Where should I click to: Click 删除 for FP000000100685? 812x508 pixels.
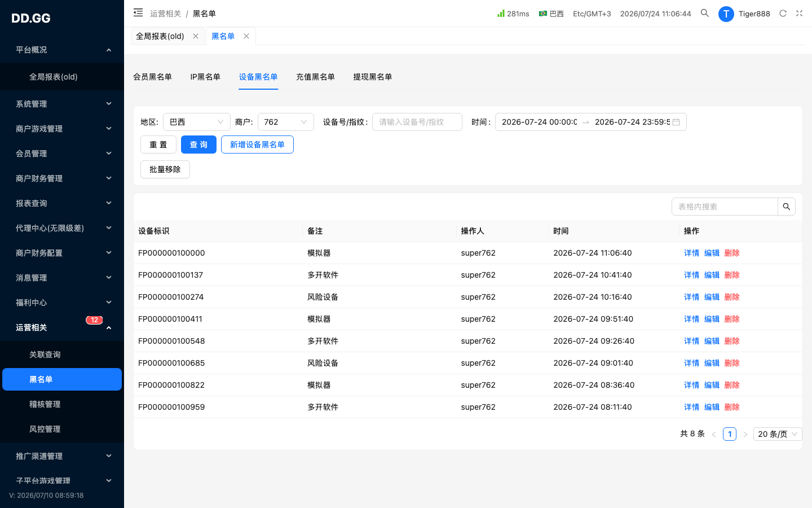[x=732, y=363]
